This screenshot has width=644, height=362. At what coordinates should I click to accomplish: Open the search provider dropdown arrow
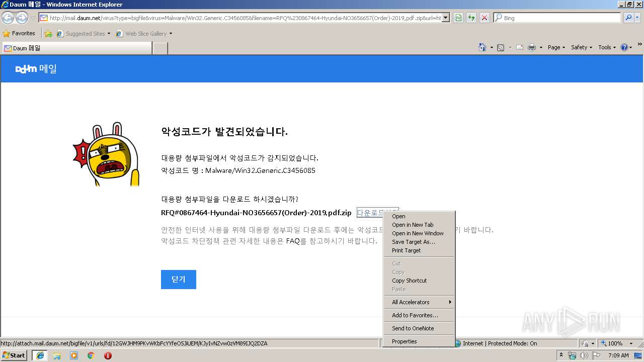click(x=638, y=18)
